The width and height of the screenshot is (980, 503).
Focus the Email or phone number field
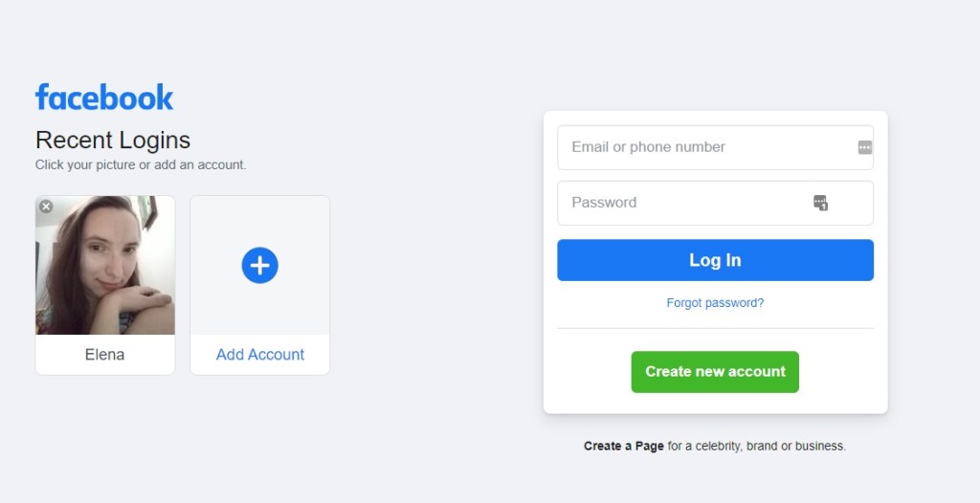click(x=703, y=147)
